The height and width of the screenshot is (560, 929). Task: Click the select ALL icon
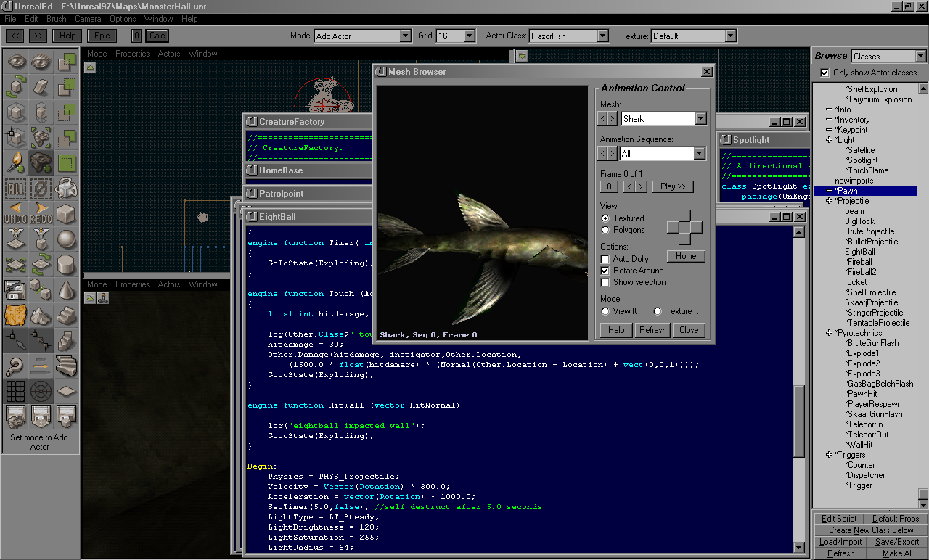(16, 189)
